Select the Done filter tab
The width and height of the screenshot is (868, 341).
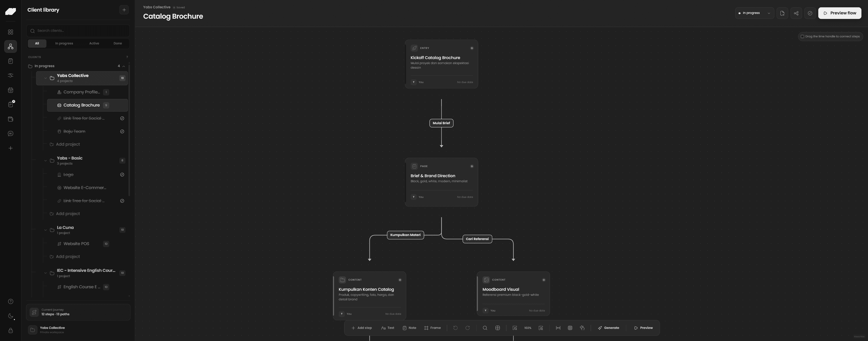point(118,43)
